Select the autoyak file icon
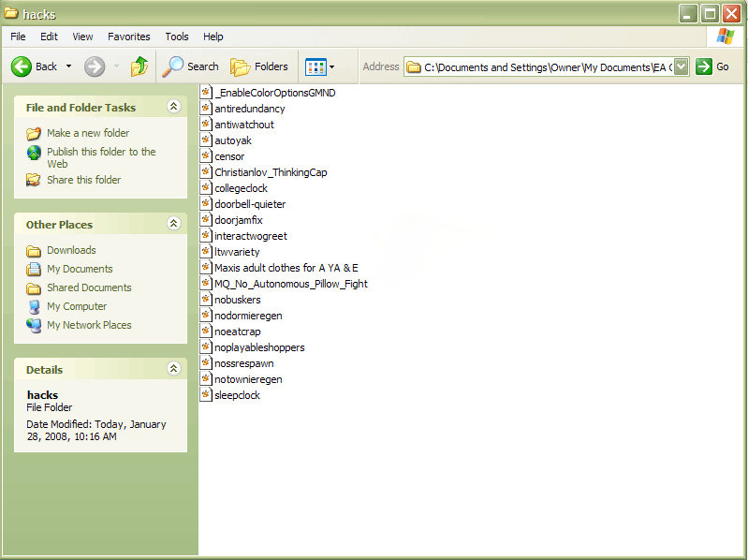Screen dimensions: 748x560 207,140
